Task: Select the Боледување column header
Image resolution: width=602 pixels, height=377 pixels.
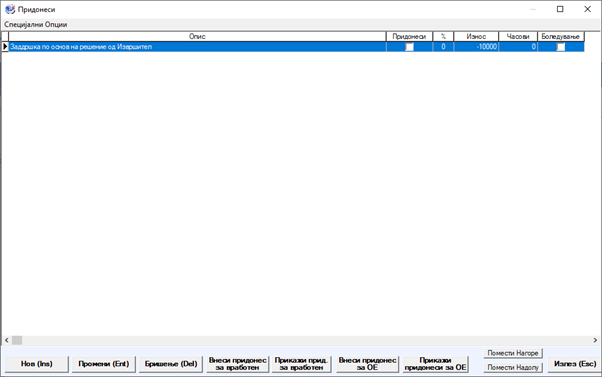Action: coord(561,36)
